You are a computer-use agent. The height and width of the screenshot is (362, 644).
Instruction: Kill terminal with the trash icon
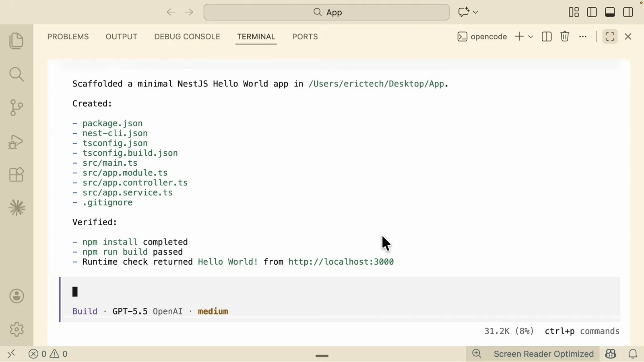pyautogui.click(x=565, y=37)
